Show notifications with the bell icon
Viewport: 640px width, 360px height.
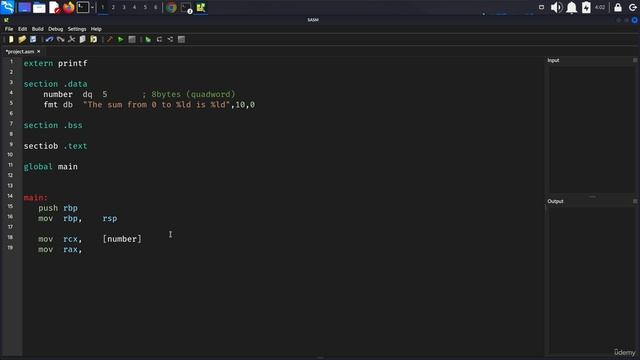(x=571, y=7)
